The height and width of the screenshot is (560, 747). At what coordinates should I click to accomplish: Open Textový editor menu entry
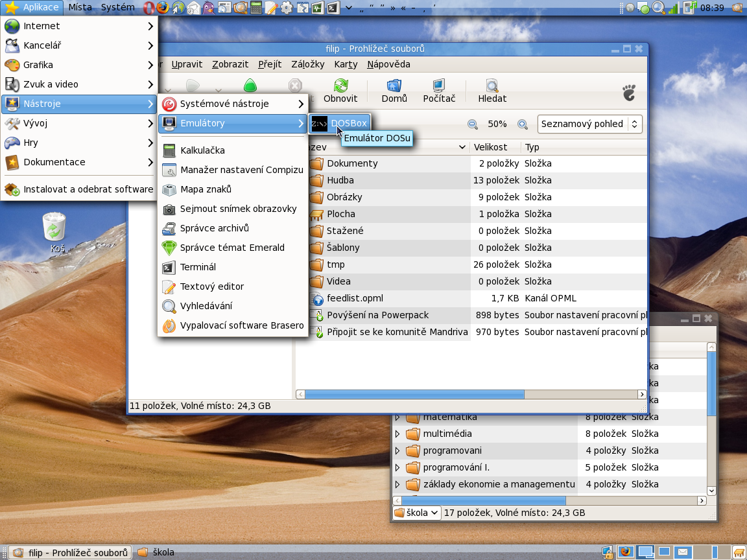click(x=233, y=286)
